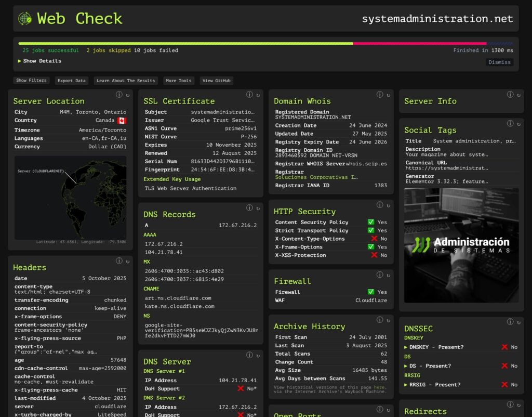
Task: Refresh the DNS Records card
Action: 258,208
